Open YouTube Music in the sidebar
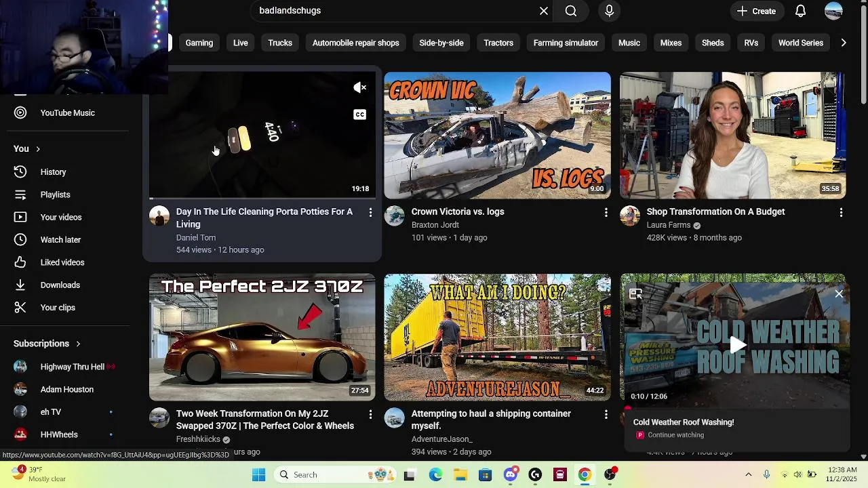 pyautogui.click(x=68, y=113)
